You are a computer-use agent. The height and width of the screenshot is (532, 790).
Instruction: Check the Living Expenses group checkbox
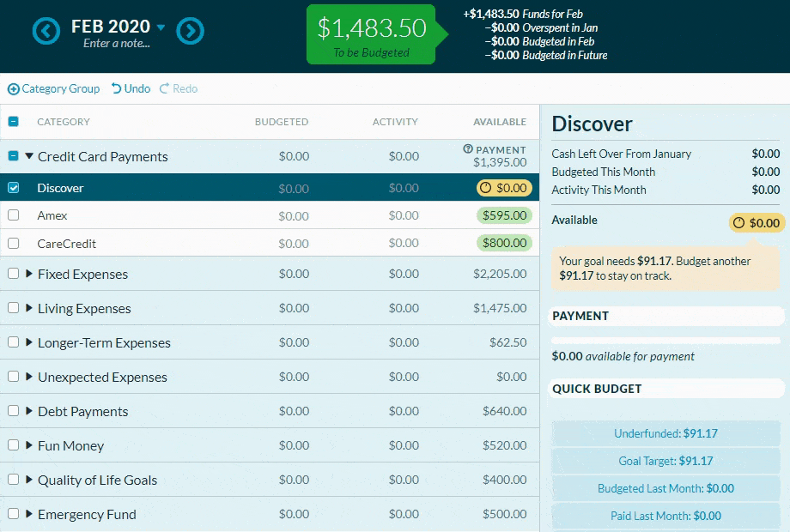tap(14, 307)
